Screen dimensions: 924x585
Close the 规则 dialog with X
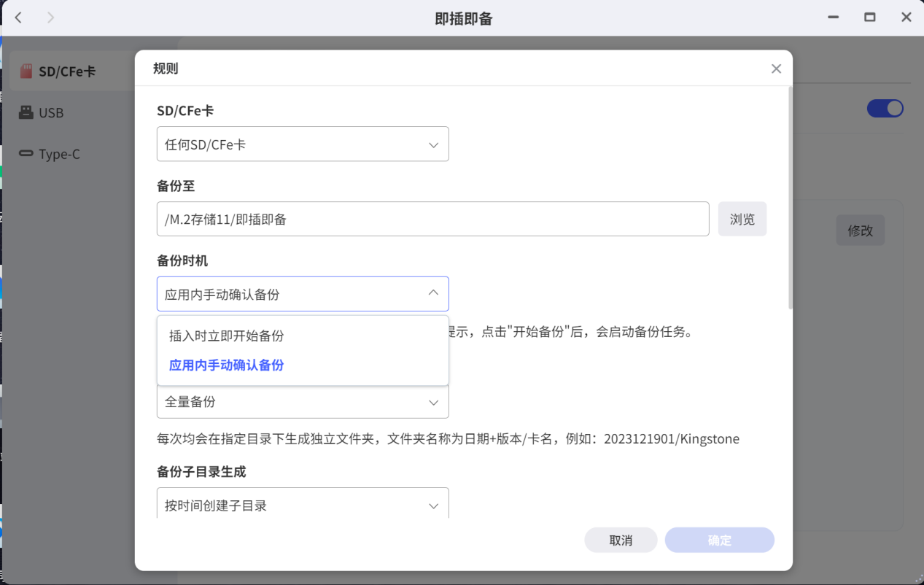[x=776, y=69]
